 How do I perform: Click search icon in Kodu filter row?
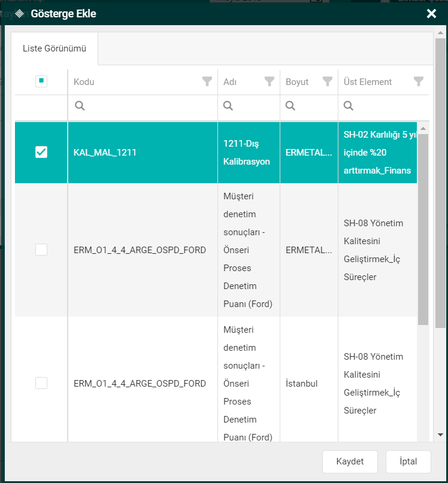(x=80, y=106)
